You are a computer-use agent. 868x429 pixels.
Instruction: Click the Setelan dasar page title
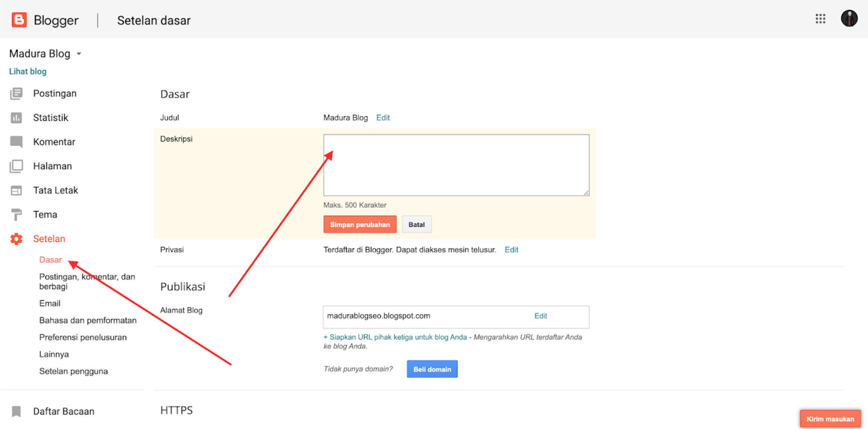pos(154,20)
